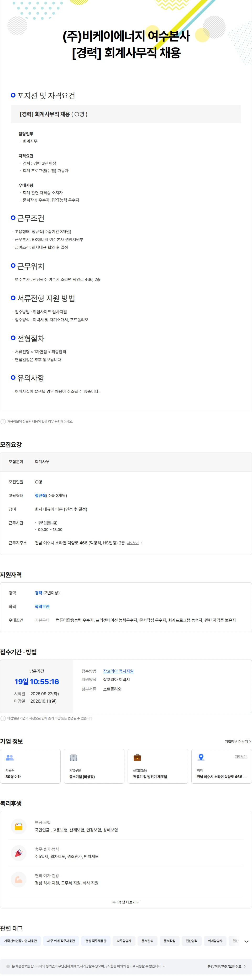The width and height of the screenshot is (252, 980).
Task: Click 점심 식사 지원 benefits text
Action: (66, 883)
